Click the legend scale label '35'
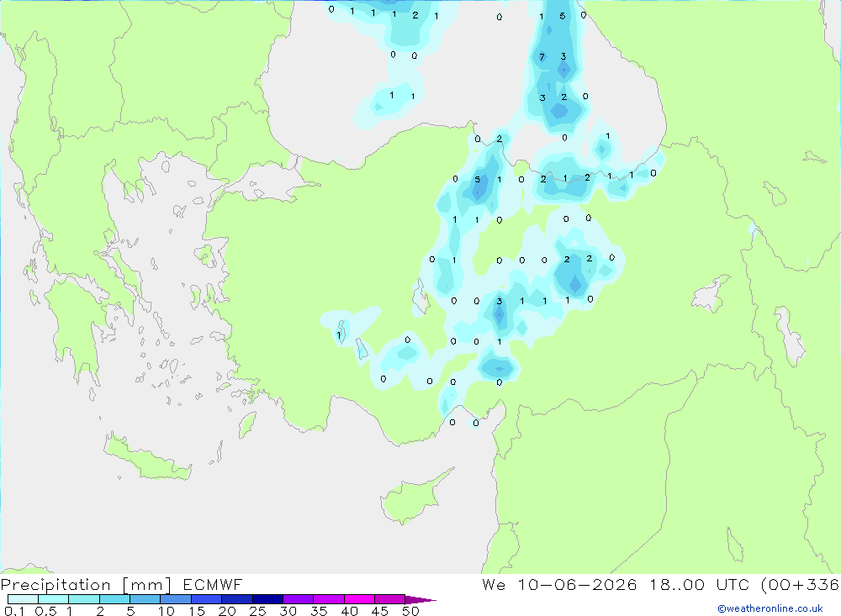841x616 pixels. pyautogui.click(x=319, y=611)
